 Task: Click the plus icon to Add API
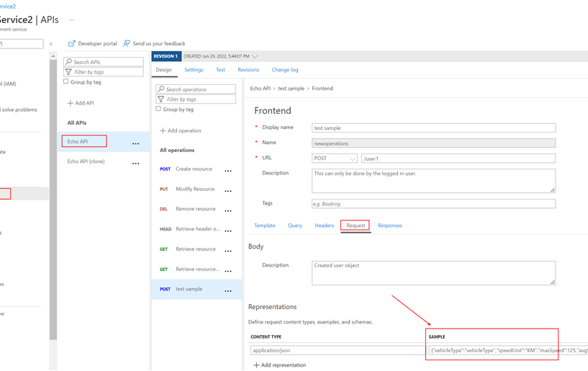point(71,103)
